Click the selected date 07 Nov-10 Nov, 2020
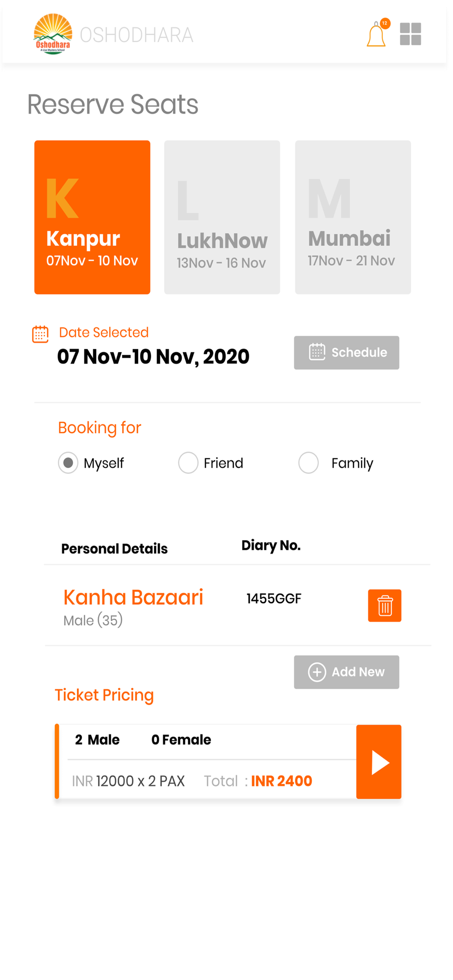The image size is (453, 980). [x=153, y=357]
